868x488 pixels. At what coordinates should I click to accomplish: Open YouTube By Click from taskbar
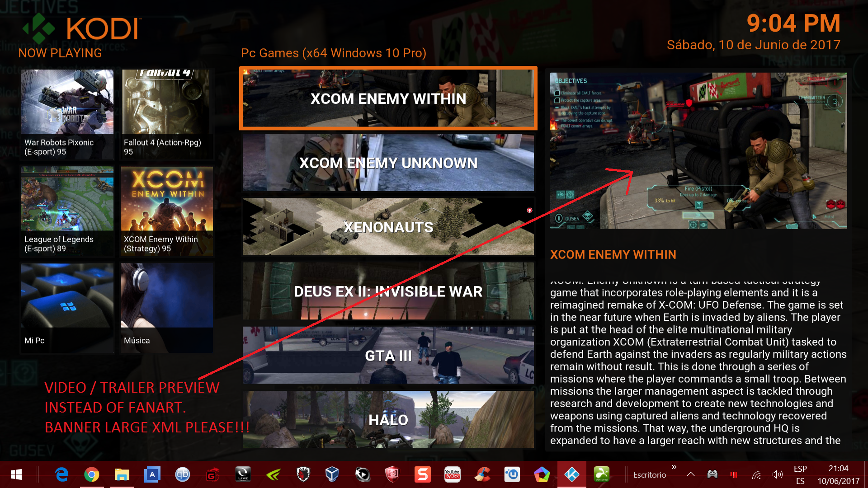point(452,474)
